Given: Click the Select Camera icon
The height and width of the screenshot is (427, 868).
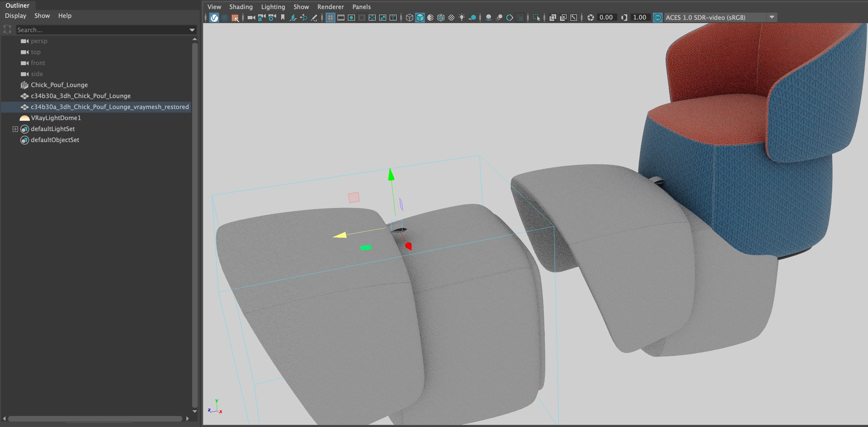Looking at the screenshot, I should (x=251, y=18).
